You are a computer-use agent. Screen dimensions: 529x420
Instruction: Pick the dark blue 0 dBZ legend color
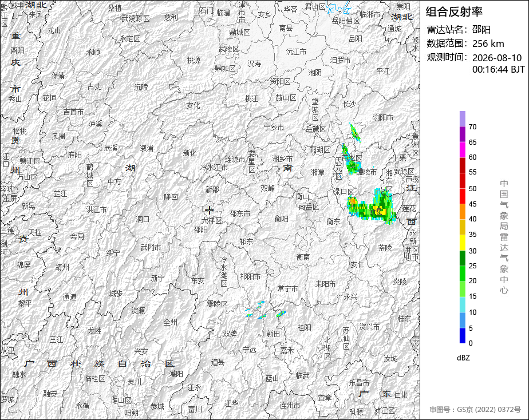pos(462,336)
